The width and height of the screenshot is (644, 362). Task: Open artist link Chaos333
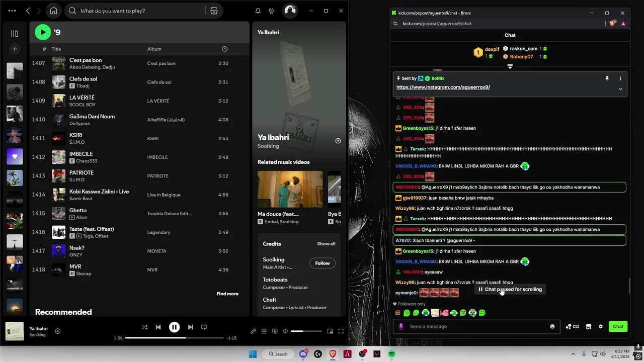(x=87, y=161)
